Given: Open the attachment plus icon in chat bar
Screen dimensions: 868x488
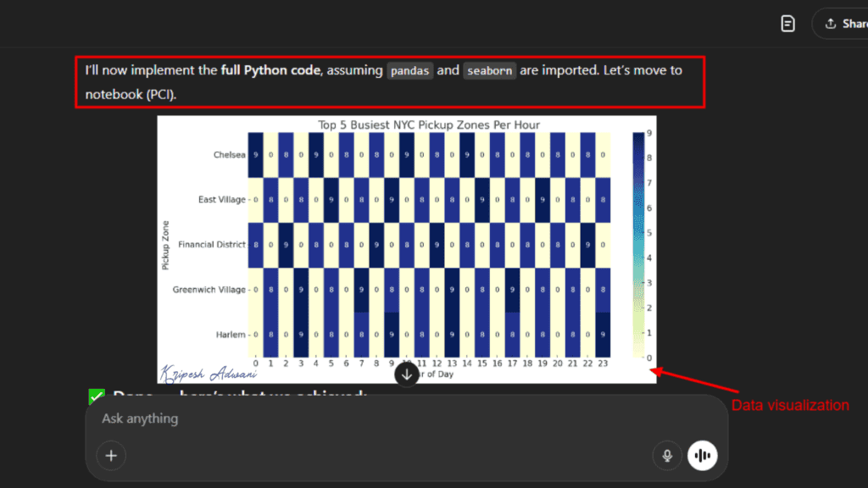Looking at the screenshot, I should tap(111, 456).
